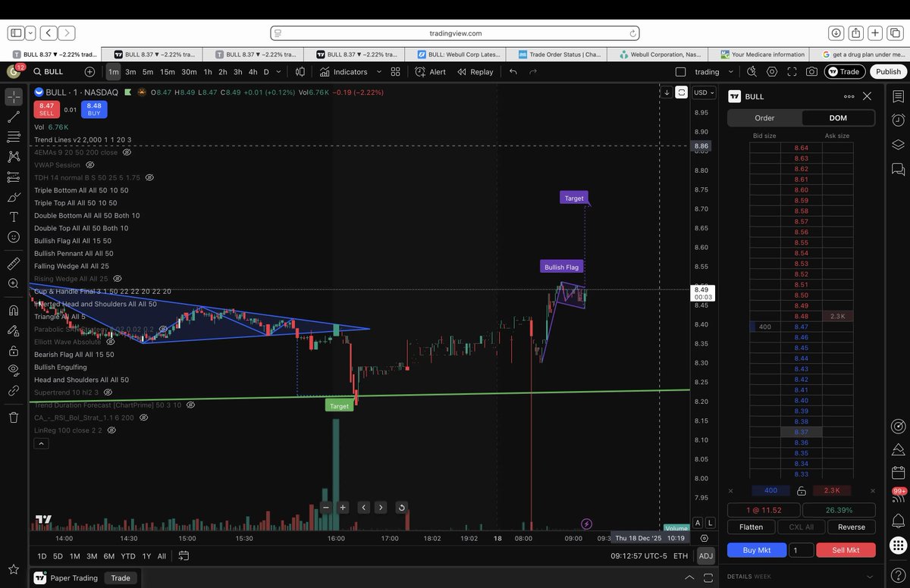Open Indicators dialog
Image resolution: width=910 pixels, height=588 pixels.
pos(343,72)
